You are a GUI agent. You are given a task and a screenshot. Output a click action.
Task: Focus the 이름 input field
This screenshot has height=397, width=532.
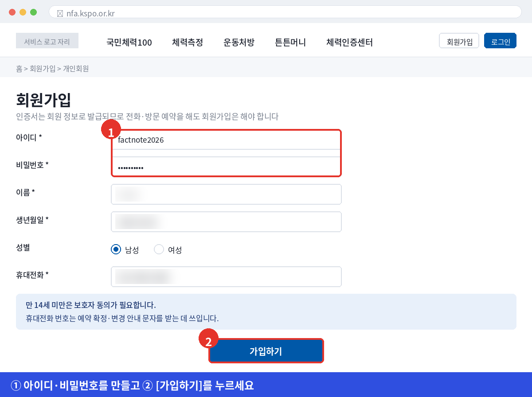pyautogui.click(x=226, y=194)
